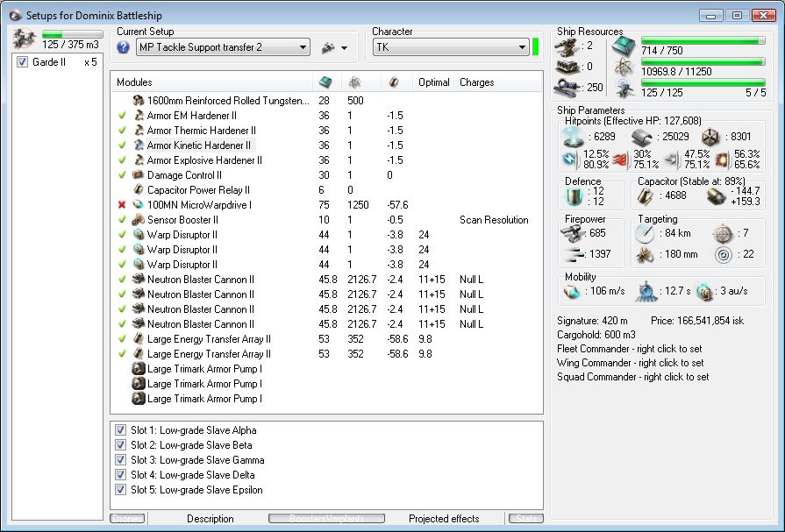Viewport: 785px width, 532px height.
Task: Click the CPU column header icon
Action: pos(325,82)
